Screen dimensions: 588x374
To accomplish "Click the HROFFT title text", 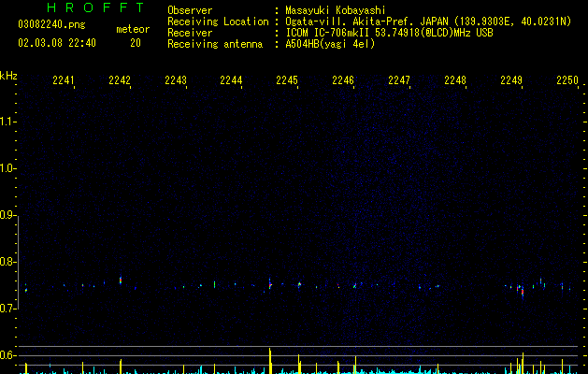I will 96,7.
